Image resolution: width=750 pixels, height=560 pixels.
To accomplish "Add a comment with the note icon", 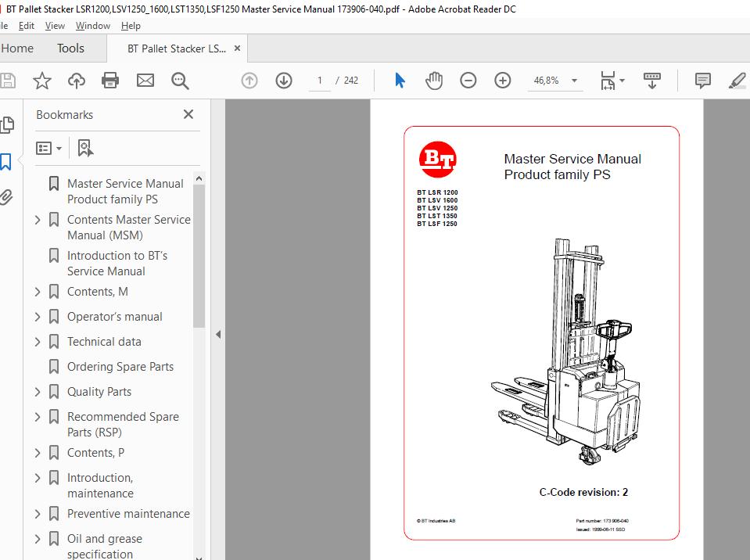I will point(702,81).
